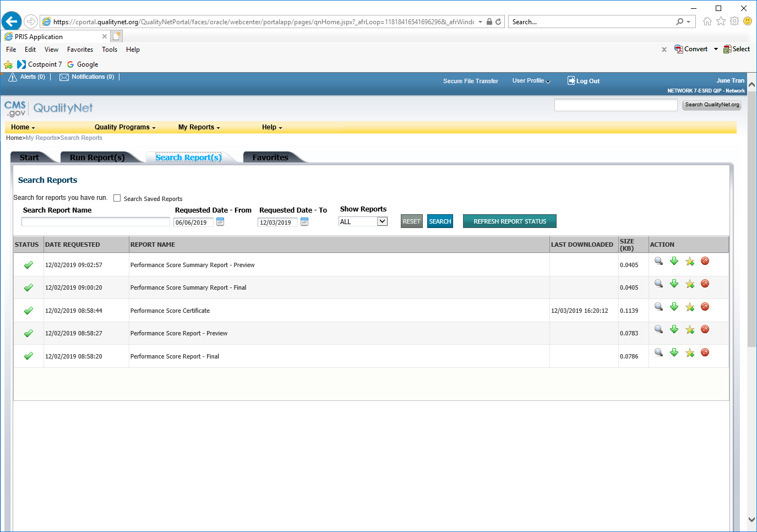Open the Requested Date - From calendar picker

pos(220,221)
